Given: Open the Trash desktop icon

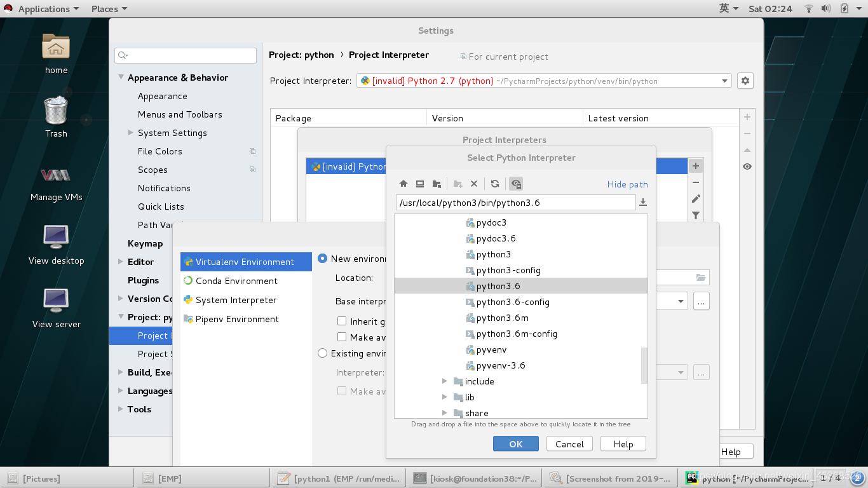Looking at the screenshot, I should point(56,110).
